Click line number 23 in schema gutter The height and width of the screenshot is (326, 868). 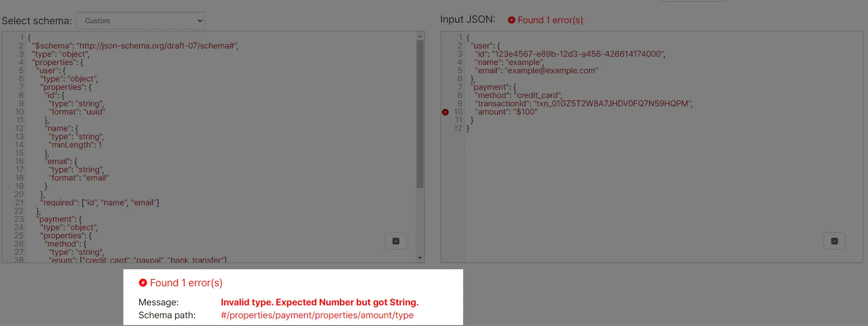[x=19, y=219]
